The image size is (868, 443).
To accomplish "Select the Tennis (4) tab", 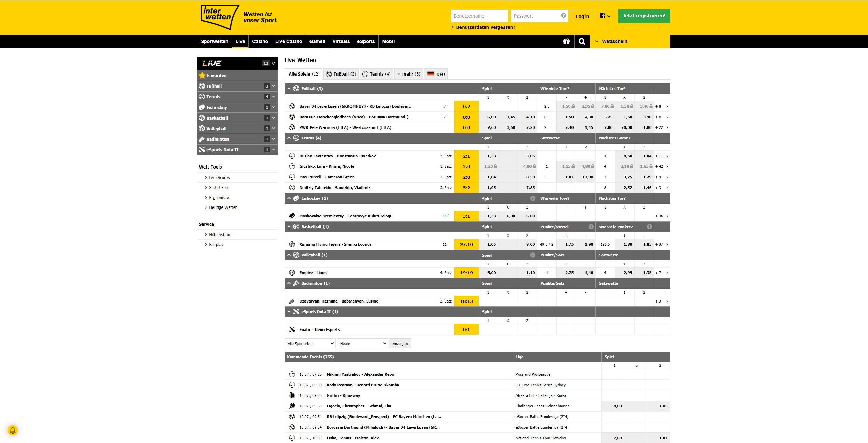I will click(376, 74).
